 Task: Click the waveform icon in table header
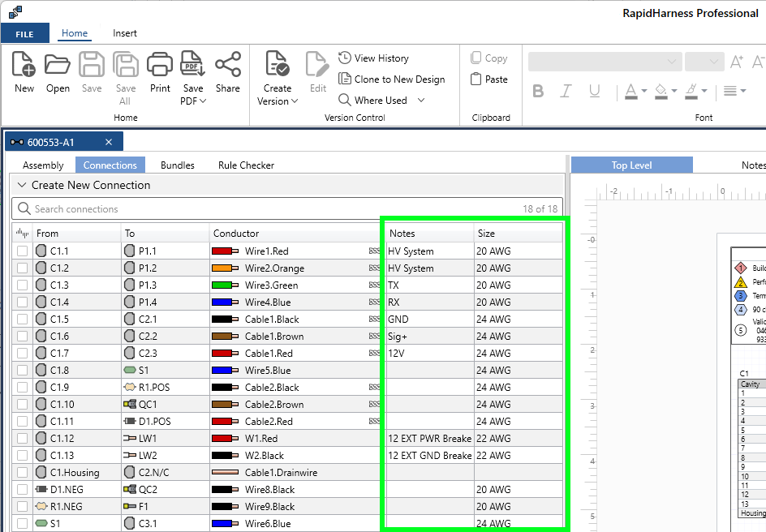coord(22,233)
